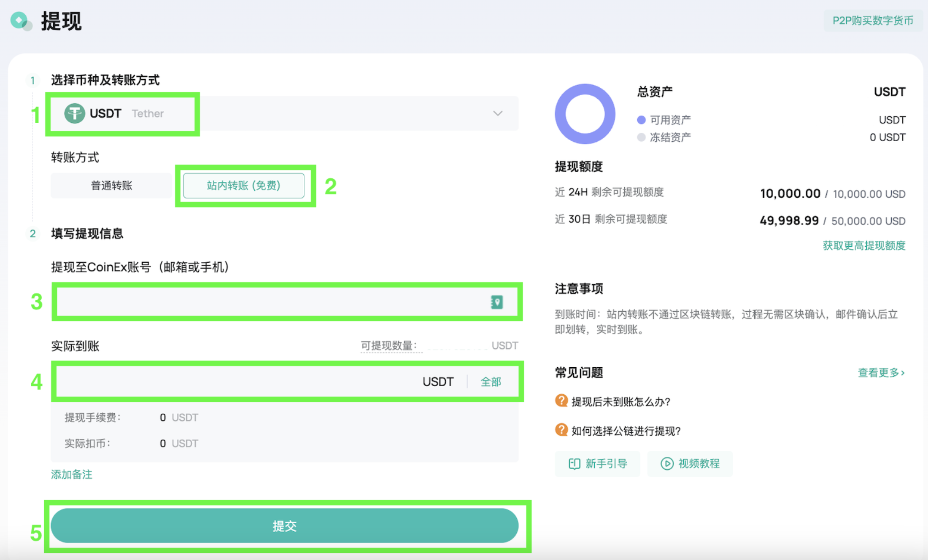The image size is (928, 560).
Task: Open P2P购买数字货币 link
Action: coord(873,21)
